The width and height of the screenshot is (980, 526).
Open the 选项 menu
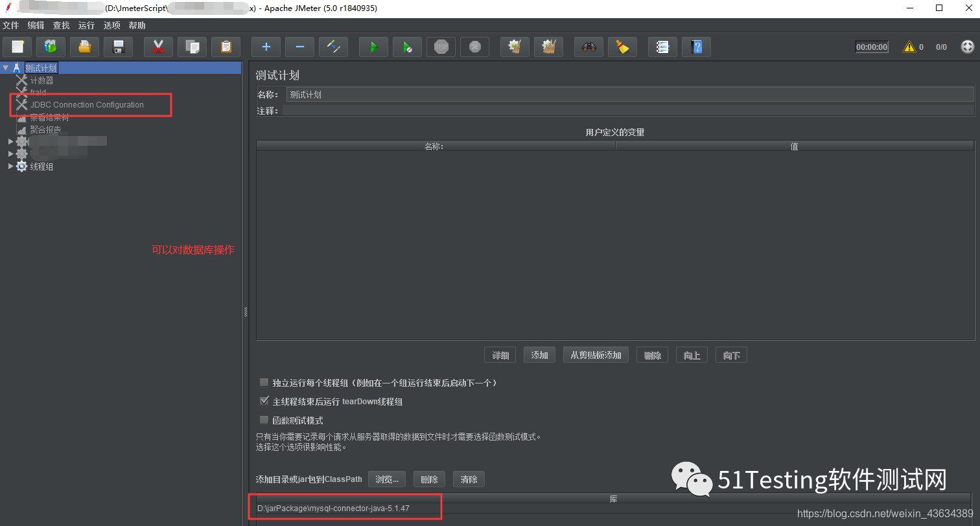(x=111, y=25)
